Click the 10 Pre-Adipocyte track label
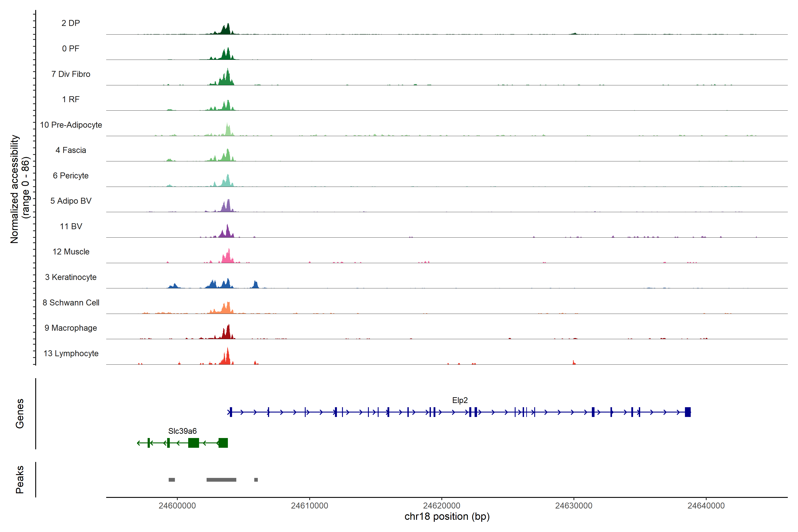798x532 pixels. click(x=70, y=125)
